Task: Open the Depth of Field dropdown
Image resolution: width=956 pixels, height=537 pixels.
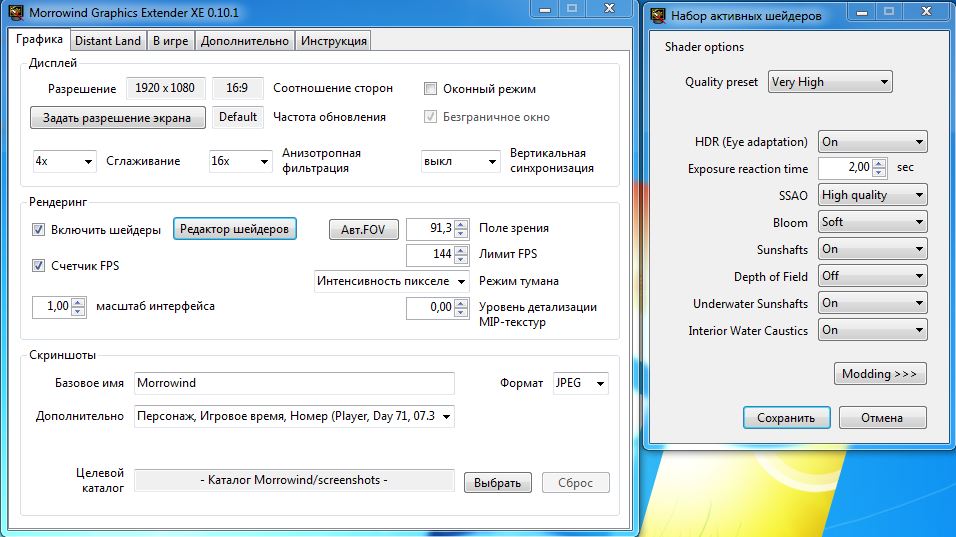Action: pyautogui.click(x=872, y=276)
